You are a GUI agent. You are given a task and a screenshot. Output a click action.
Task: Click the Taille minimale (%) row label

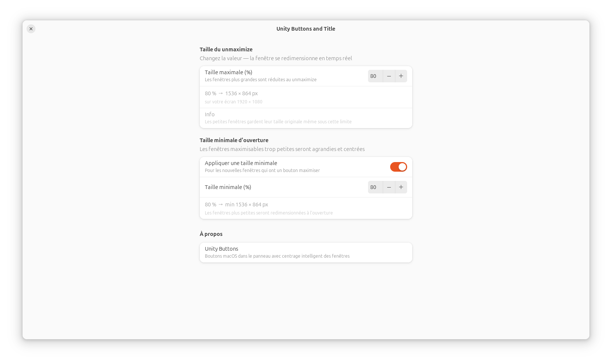228,187
